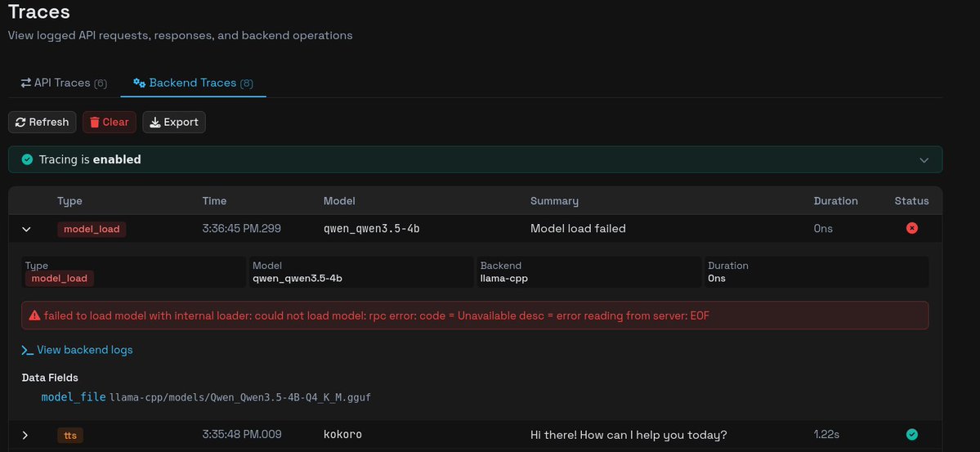Click the Type column header
The width and height of the screenshot is (980, 452).
70,201
